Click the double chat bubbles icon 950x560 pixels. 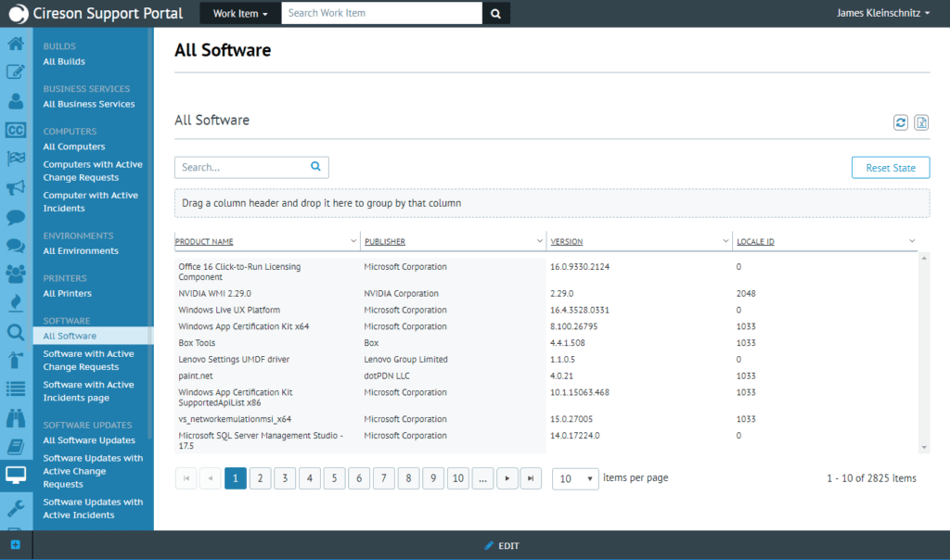[x=16, y=245]
